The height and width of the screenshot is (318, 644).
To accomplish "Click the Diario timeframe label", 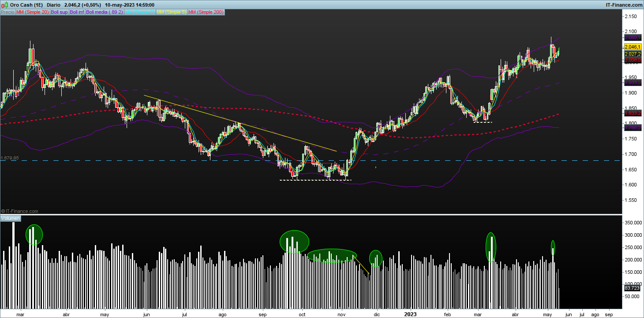I will [54, 5].
